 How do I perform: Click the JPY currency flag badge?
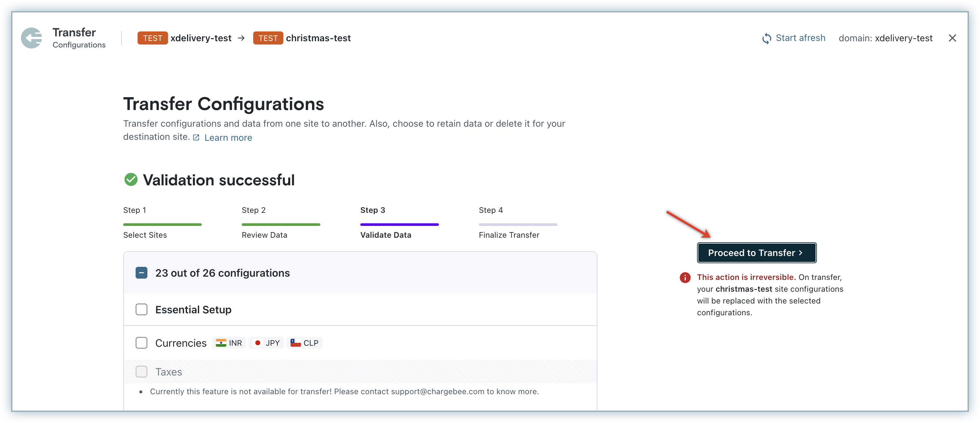click(x=267, y=343)
